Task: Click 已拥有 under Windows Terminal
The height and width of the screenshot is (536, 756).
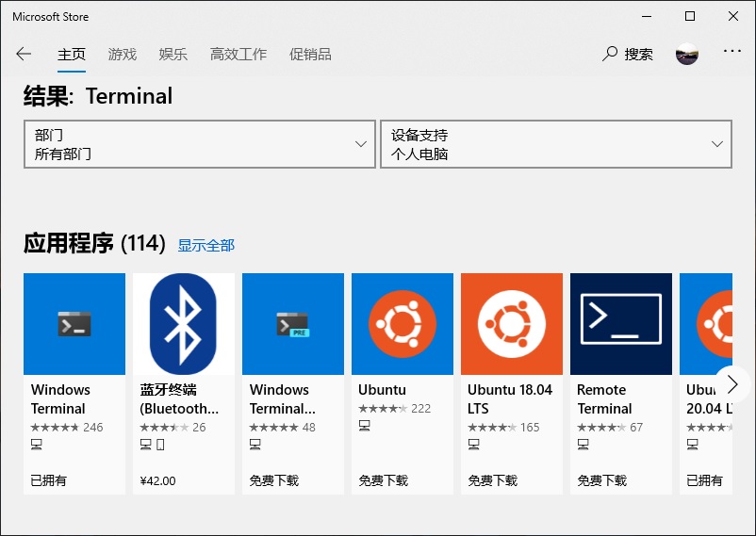Action: pyautogui.click(x=48, y=480)
